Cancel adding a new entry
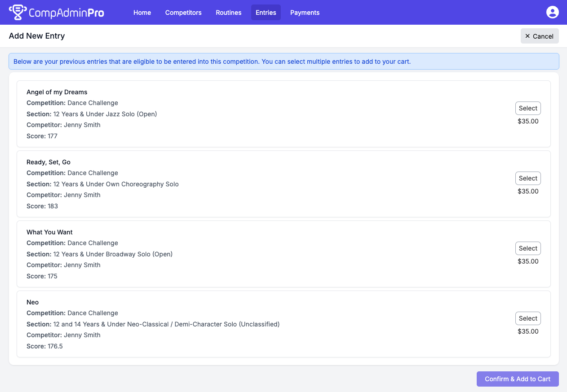This screenshot has height=392, width=567. (x=539, y=36)
